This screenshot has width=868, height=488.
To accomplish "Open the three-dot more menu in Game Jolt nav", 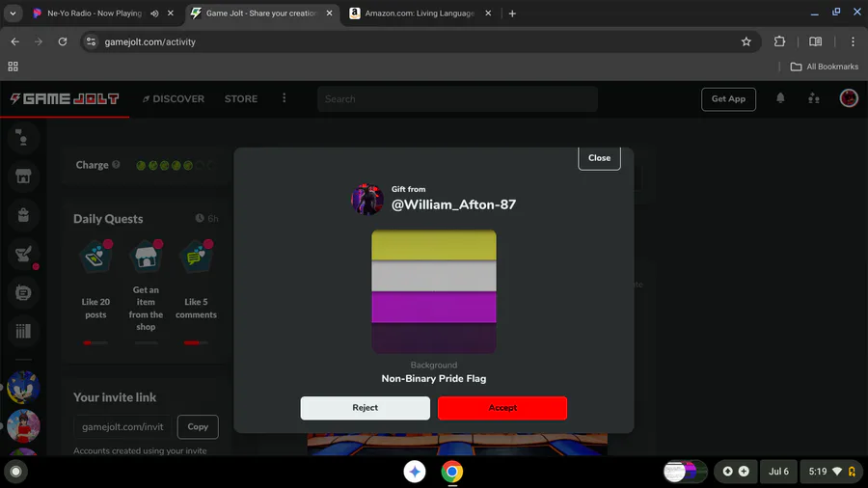I will [284, 98].
